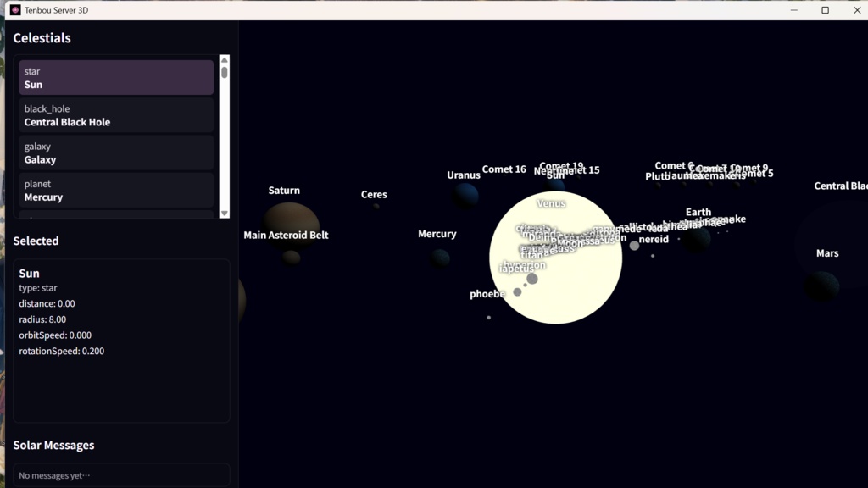Click Uranus in the 3D view
The height and width of the screenshot is (488, 868).
click(x=464, y=175)
